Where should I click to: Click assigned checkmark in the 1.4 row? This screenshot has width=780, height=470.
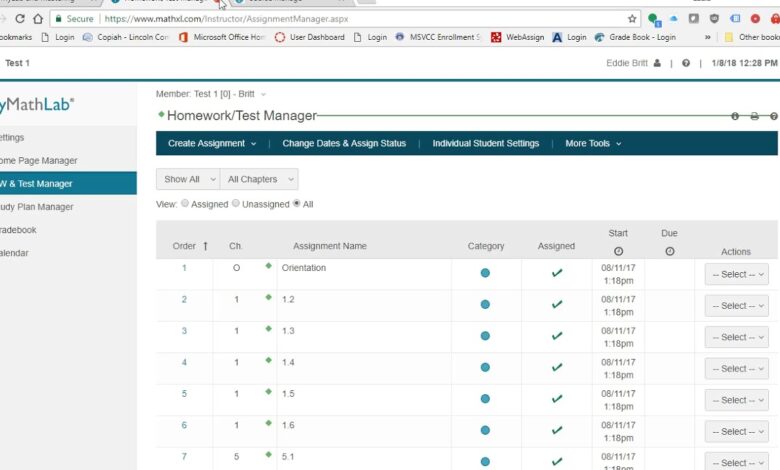(557, 367)
